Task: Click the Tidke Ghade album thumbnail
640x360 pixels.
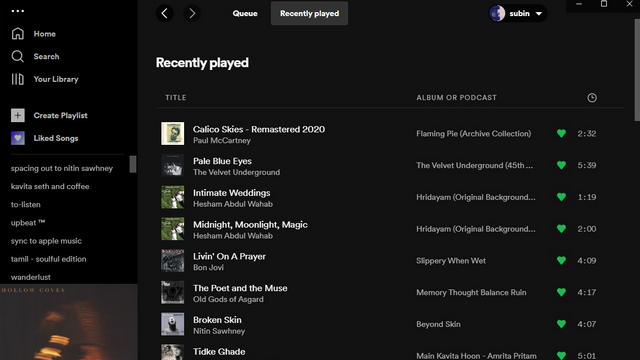Action: tap(173, 352)
